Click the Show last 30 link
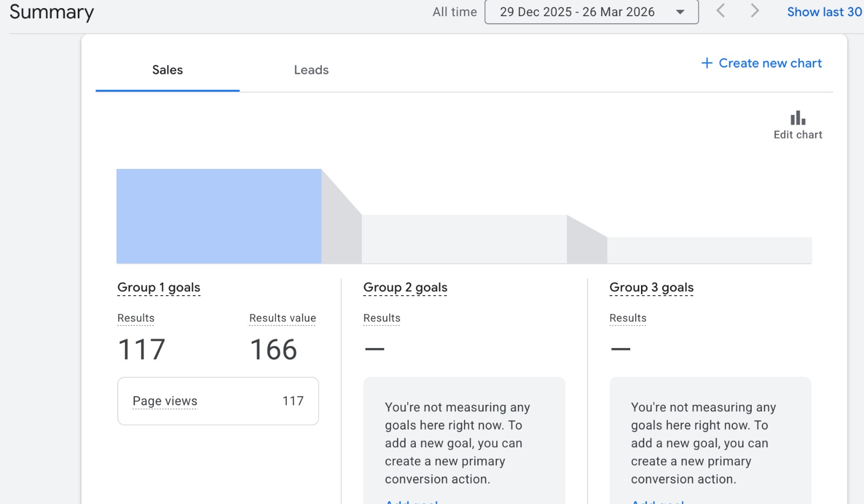Image resolution: width=864 pixels, height=504 pixels. pos(824,12)
